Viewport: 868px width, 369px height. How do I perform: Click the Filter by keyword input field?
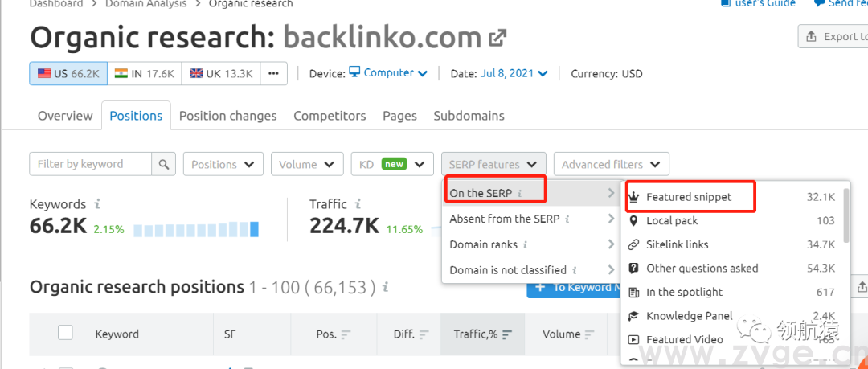point(90,164)
